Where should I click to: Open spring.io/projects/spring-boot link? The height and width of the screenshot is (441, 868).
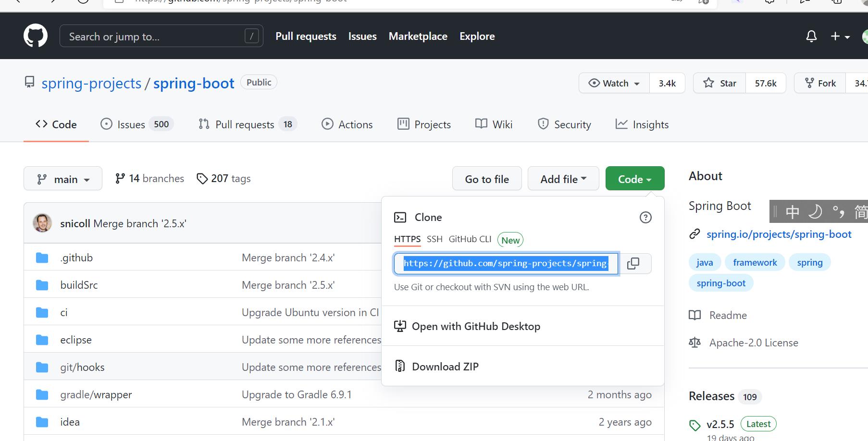pos(779,234)
